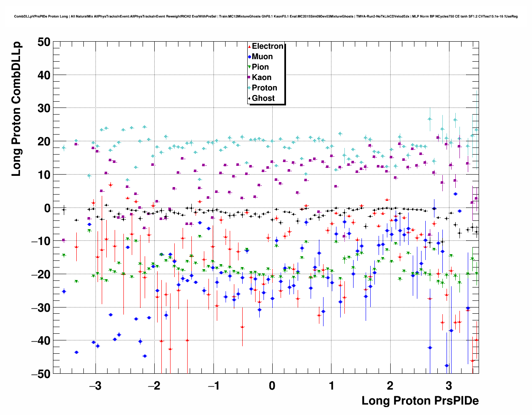Click the cyan Proton legend marker

tap(249, 88)
